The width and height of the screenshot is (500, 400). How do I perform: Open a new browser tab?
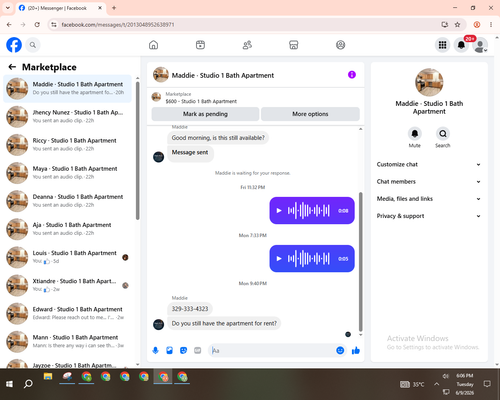[114, 8]
